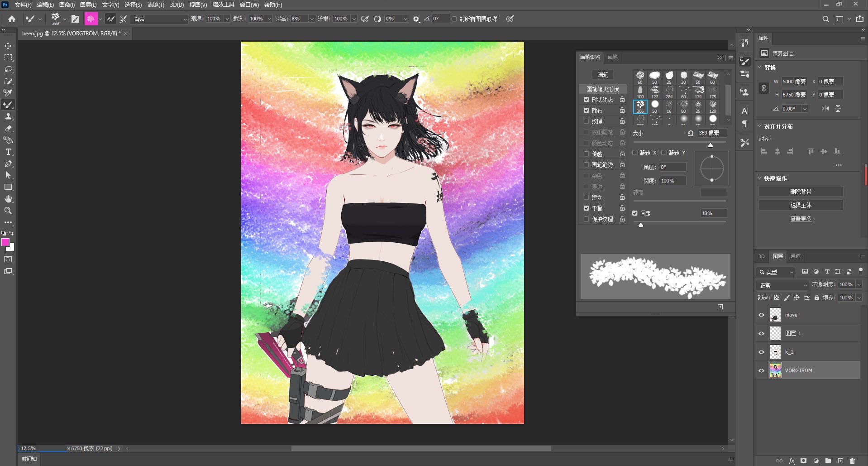868x466 pixels.
Task: Open the search icon at top right
Action: pyautogui.click(x=825, y=19)
